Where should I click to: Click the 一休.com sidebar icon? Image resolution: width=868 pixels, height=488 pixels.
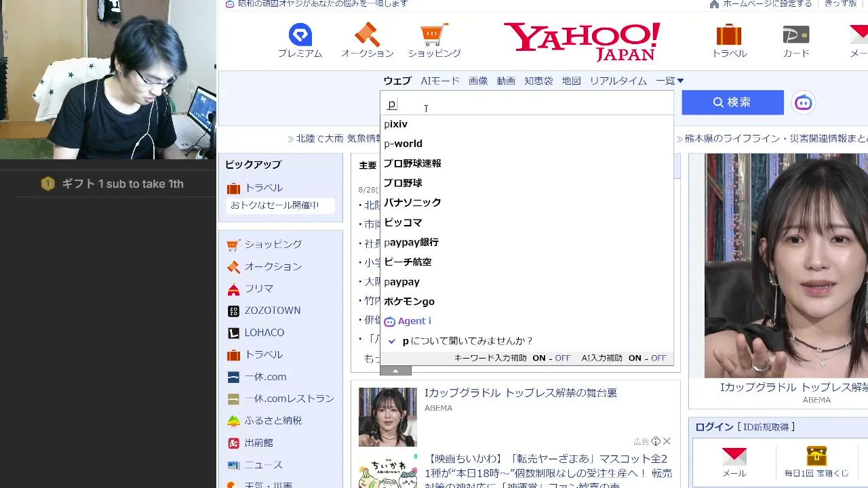coord(234,377)
